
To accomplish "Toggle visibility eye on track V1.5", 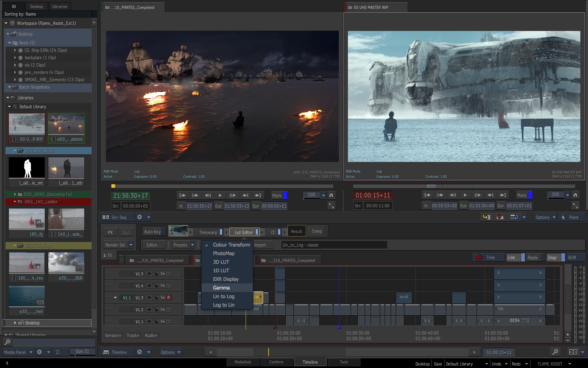I will [x=149, y=274].
